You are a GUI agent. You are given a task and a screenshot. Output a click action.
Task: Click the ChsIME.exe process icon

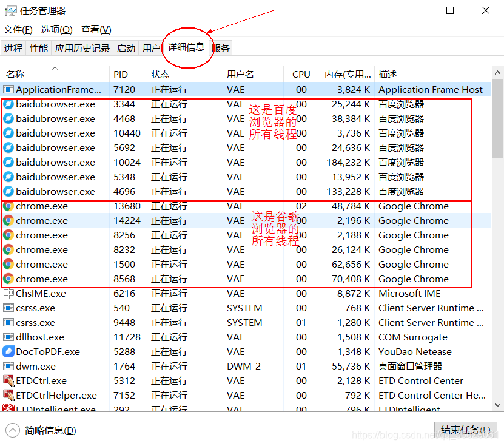tap(8, 294)
